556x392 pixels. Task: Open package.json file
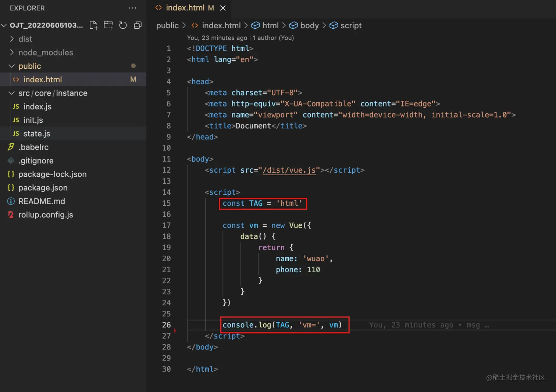coord(73,188)
